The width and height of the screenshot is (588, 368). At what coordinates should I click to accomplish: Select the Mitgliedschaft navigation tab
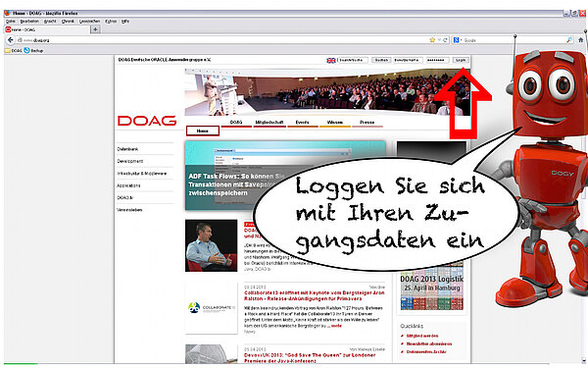[269, 123]
